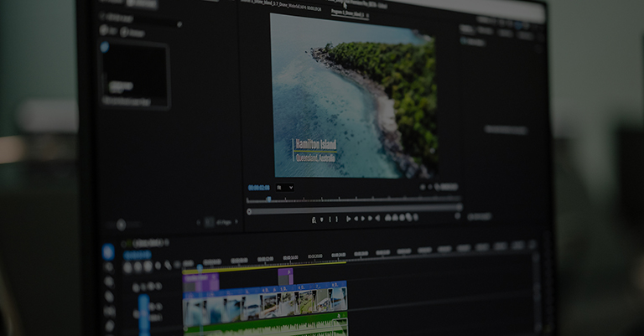Click the Project panel thumbnail size slider

[x=121, y=225]
